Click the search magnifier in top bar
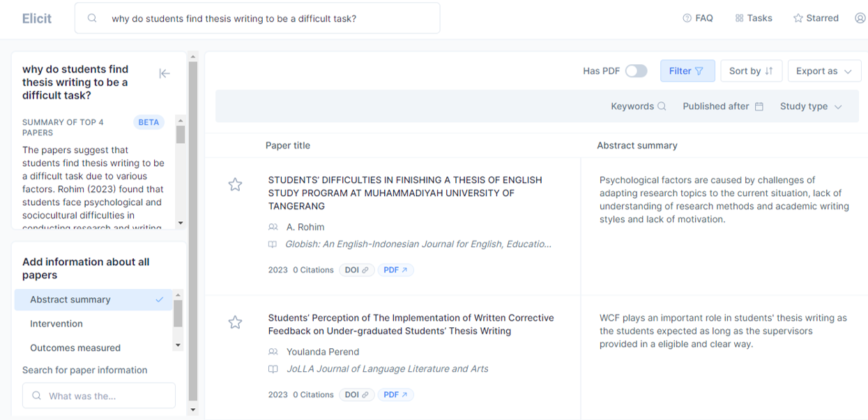Image resolution: width=868 pixels, height=420 pixels. (x=92, y=19)
